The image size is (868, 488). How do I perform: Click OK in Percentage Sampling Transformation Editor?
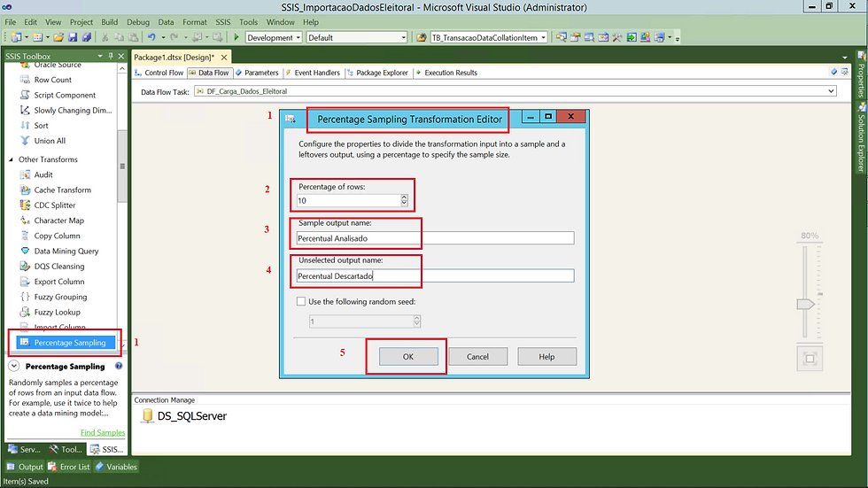pyautogui.click(x=408, y=357)
